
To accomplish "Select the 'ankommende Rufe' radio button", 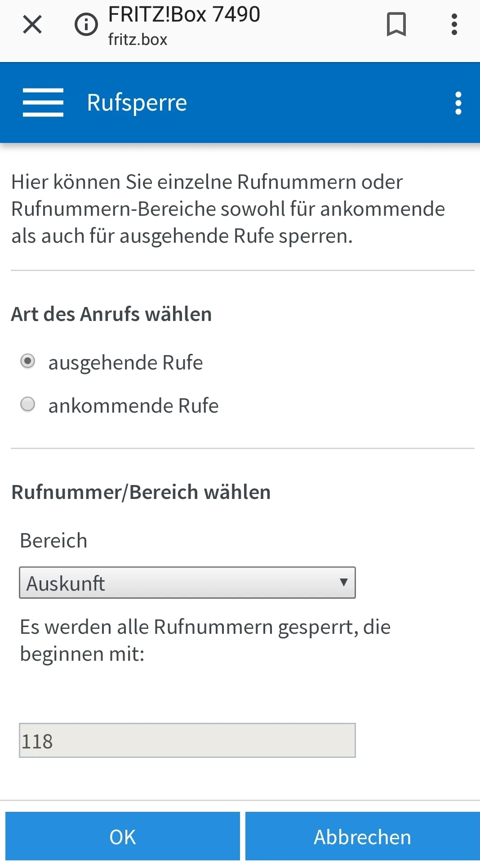I will tap(28, 404).
